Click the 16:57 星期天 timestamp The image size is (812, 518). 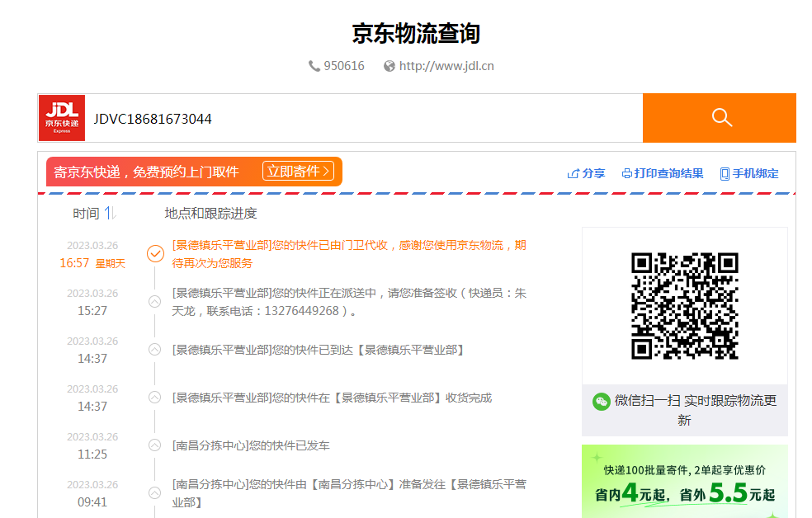[x=92, y=263]
